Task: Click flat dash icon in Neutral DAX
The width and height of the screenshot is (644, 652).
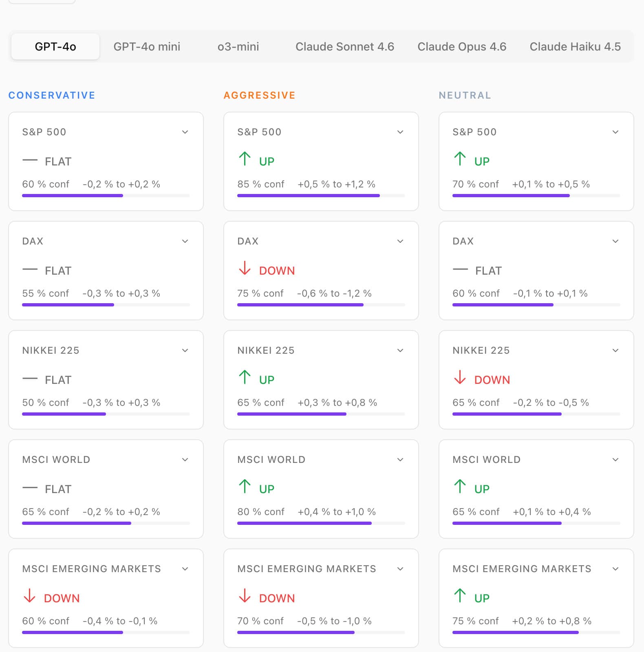Action: [460, 269]
